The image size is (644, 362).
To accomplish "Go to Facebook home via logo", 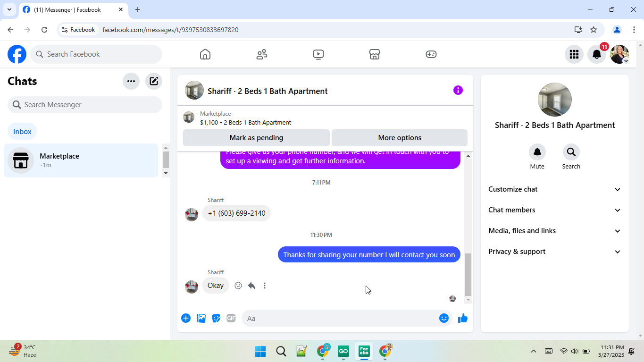I will (x=17, y=54).
